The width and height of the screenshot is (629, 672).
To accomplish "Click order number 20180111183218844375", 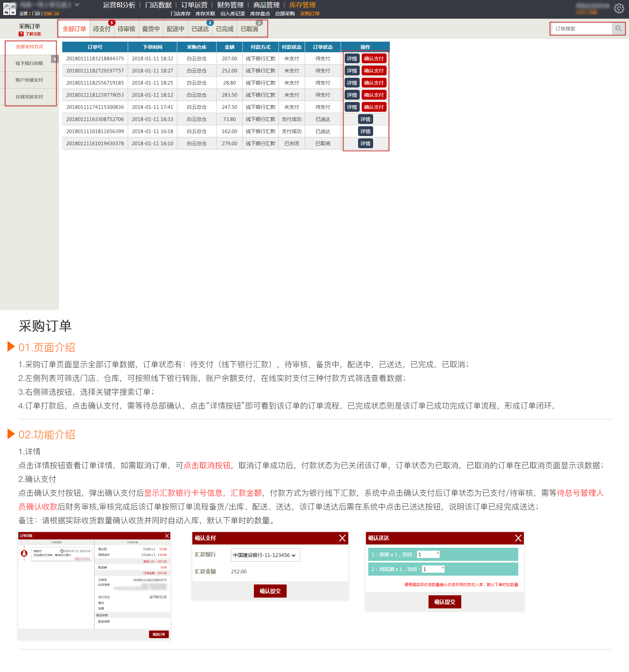I will pos(95,58).
